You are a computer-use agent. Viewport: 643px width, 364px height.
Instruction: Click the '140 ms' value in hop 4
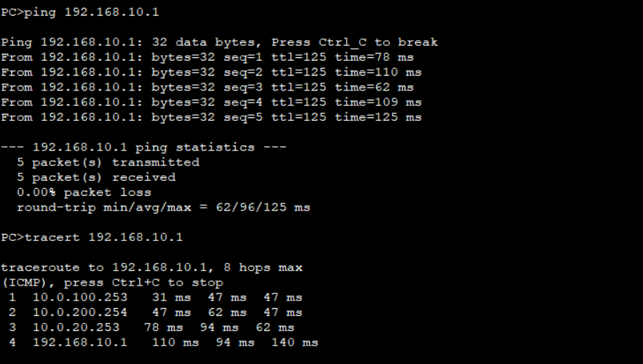[295, 343]
